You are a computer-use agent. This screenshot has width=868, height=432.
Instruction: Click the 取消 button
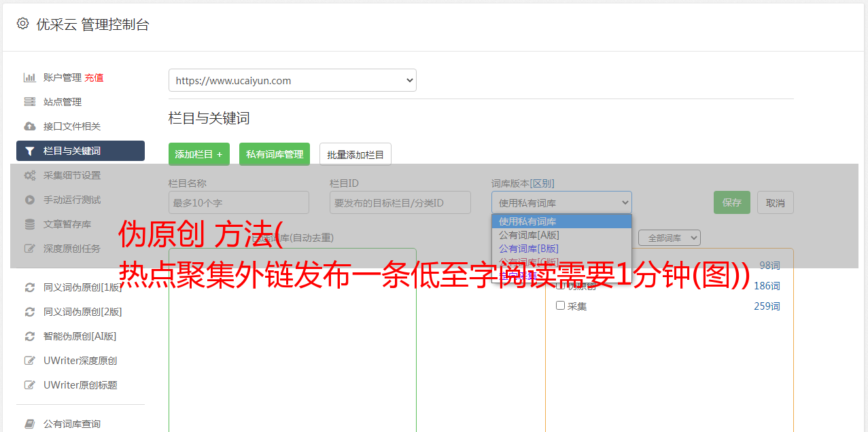coord(776,202)
